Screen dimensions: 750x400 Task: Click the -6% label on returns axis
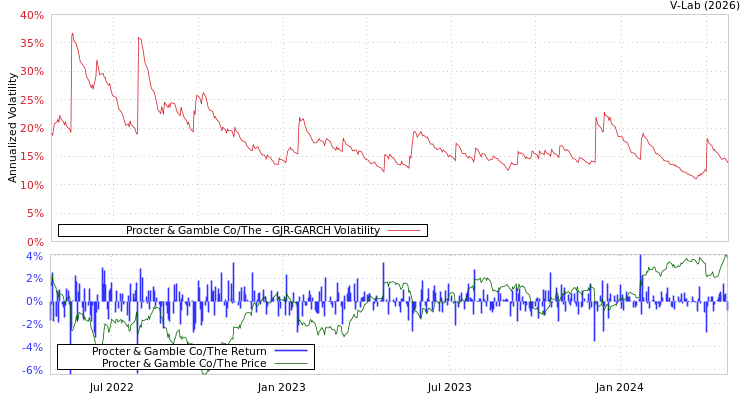(x=32, y=370)
